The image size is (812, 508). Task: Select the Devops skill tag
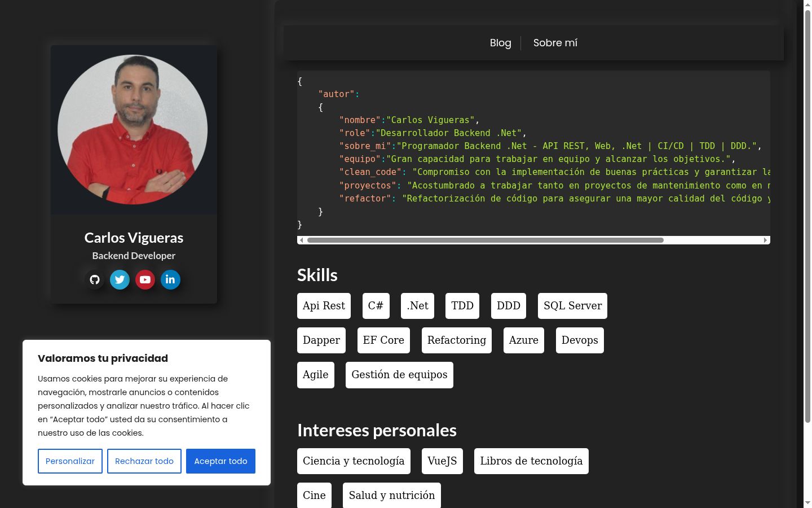tap(580, 340)
